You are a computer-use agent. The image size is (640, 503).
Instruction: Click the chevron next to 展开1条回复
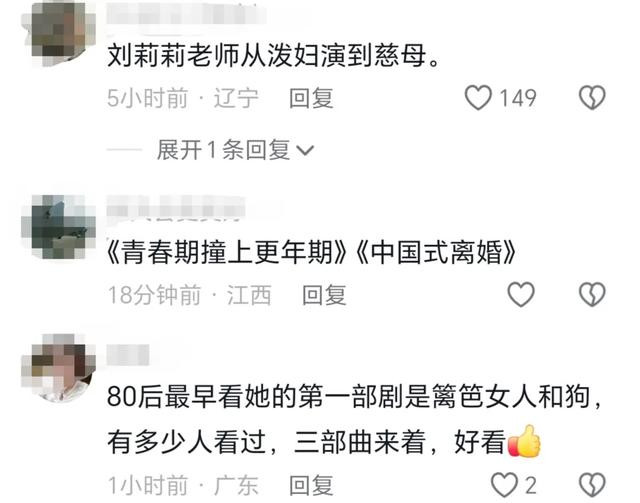tap(305, 151)
